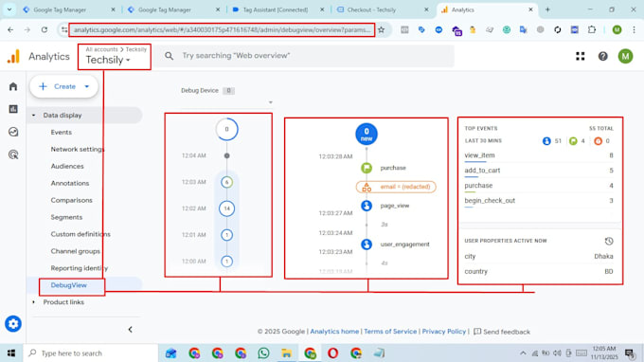Click Send feedback in footer
The height and width of the screenshot is (362, 644).
tap(502, 332)
